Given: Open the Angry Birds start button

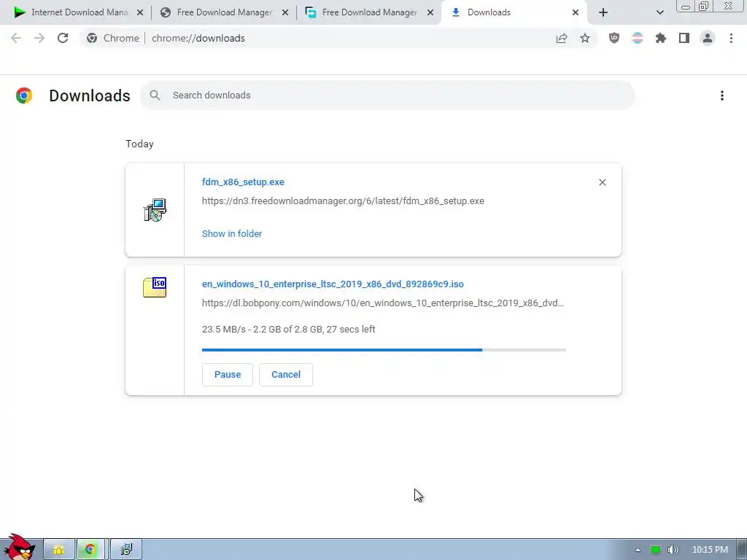Looking at the screenshot, I should coord(19,547).
